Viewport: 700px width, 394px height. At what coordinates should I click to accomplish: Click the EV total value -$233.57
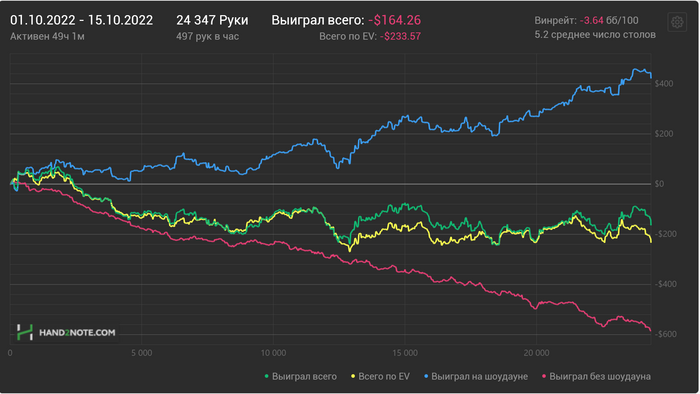coord(400,37)
